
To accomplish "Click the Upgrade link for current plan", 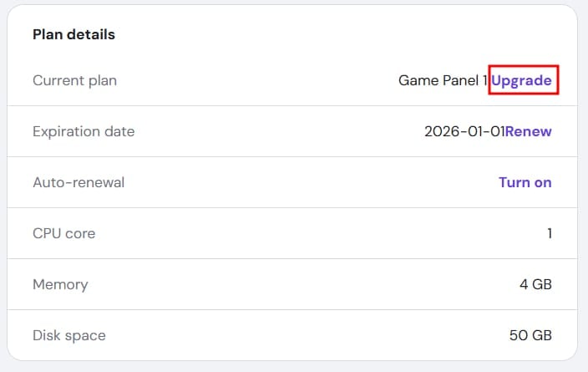I will (x=521, y=81).
